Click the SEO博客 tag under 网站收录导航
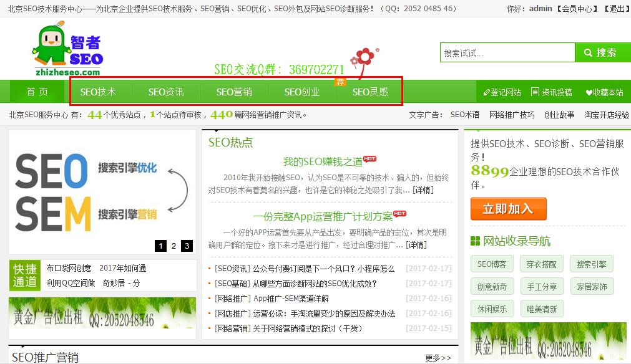Screen dimensions: 631x364 point(491,264)
